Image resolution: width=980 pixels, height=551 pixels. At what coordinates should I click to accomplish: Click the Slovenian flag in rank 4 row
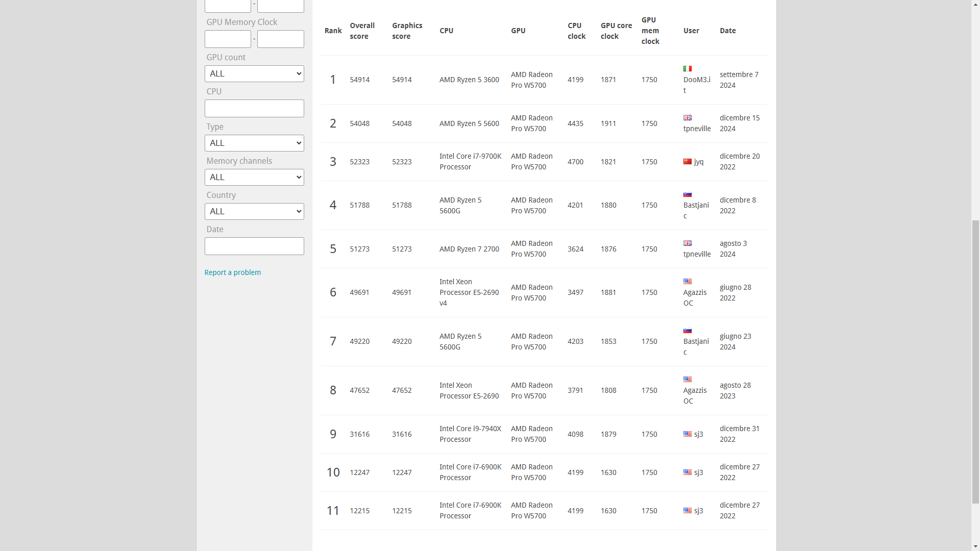688,194
